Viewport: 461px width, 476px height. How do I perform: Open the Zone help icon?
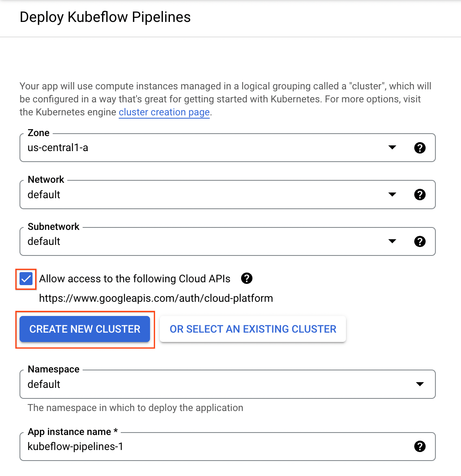(x=420, y=147)
